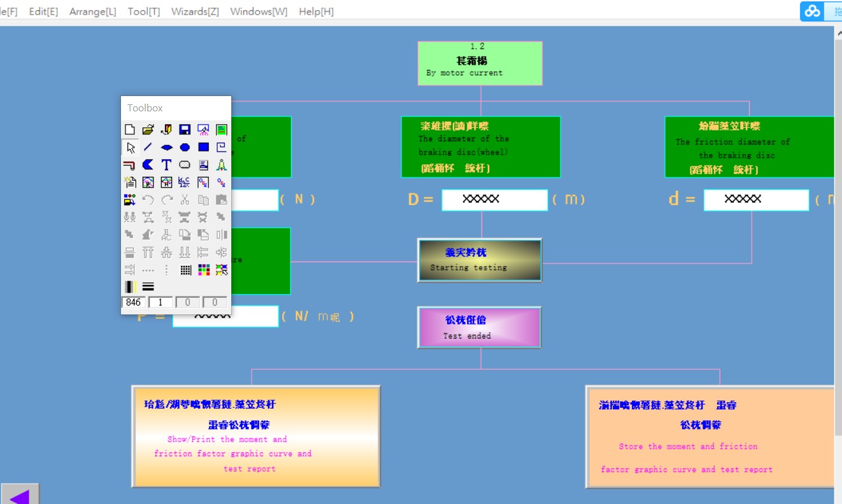
Task: Select the Text 'T' tool
Action: tap(166, 165)
